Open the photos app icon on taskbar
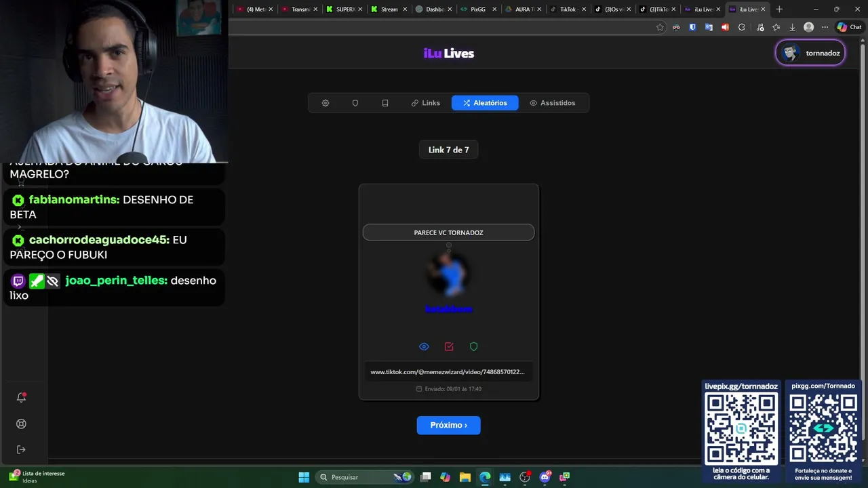 505,477
